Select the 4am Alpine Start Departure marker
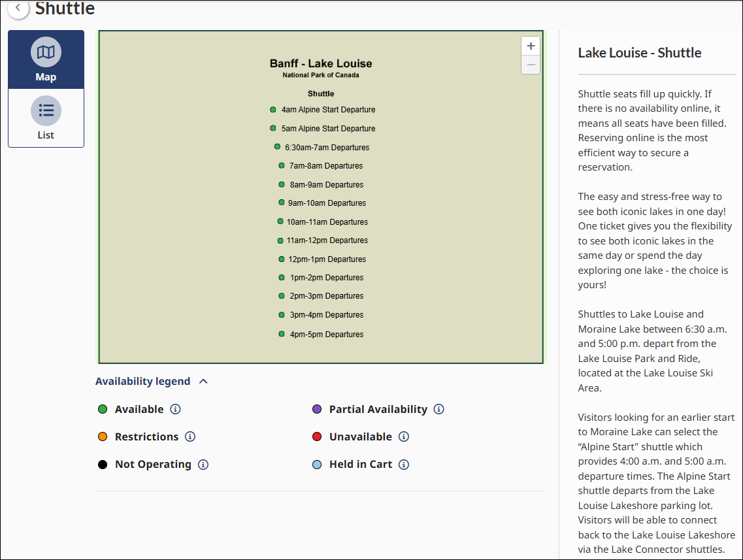The height and width of the screenshot is (560, 743). [x=273, y=110]
